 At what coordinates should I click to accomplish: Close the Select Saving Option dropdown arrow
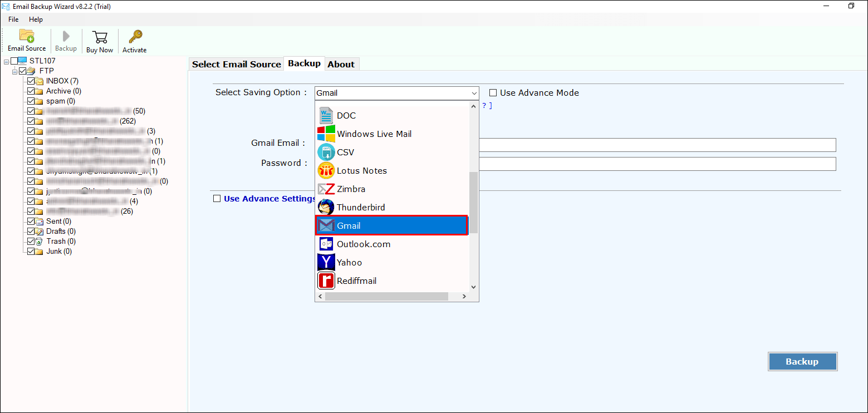pyautogui.click(x=474, y=93)
